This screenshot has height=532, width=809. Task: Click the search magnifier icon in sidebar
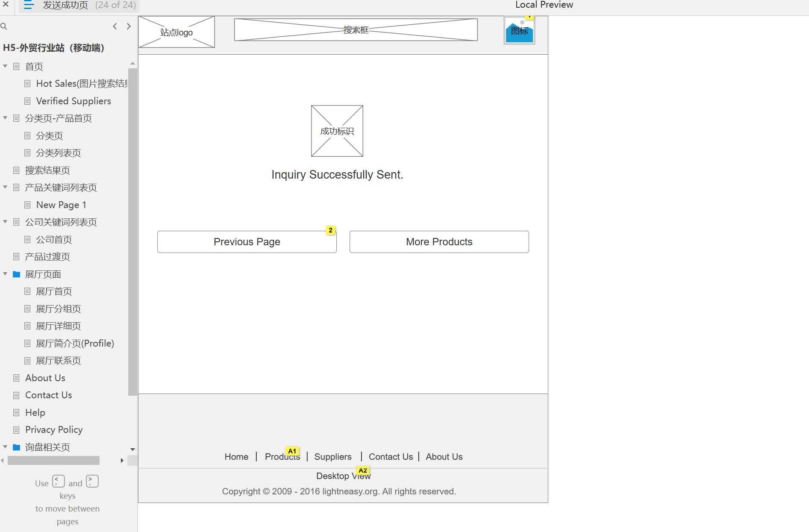coord(4,26)
